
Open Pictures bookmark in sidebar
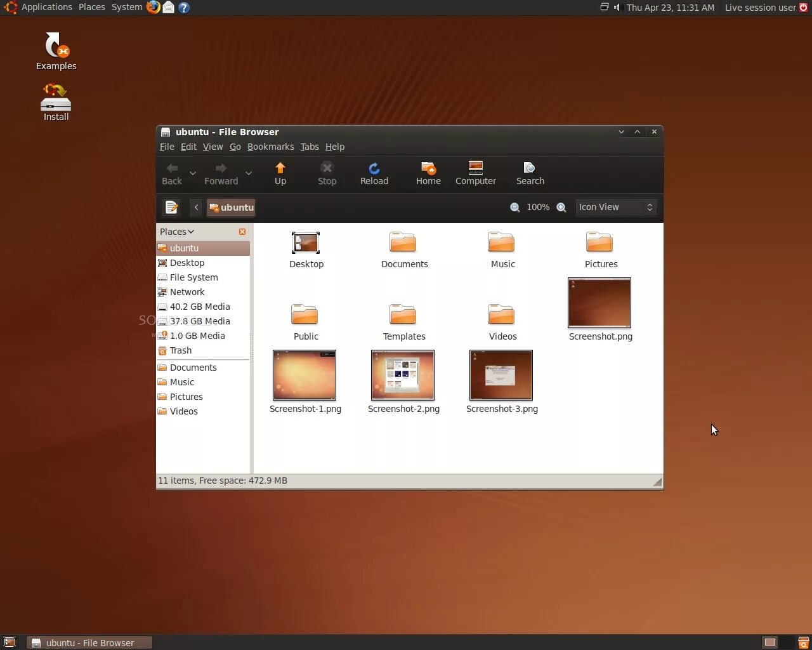(x=203, y=397)
